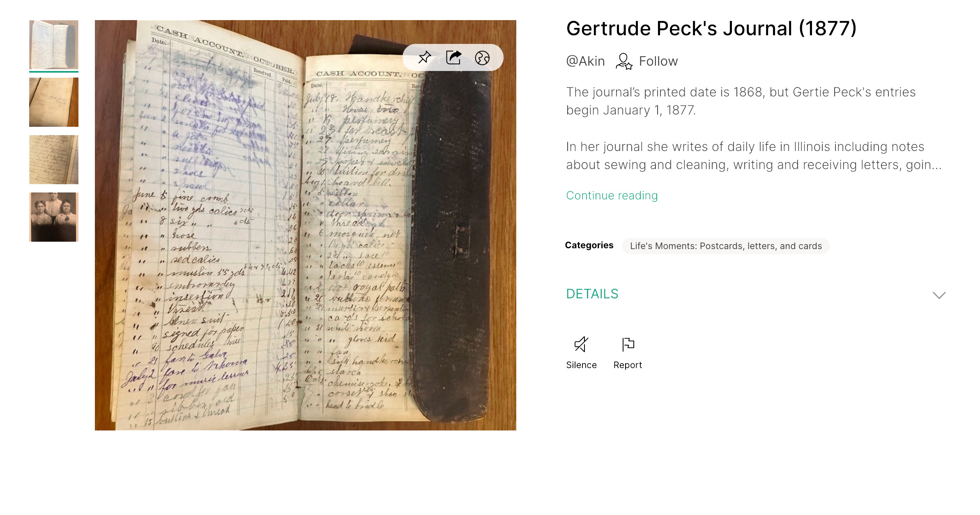Open the main journal photo
Screen dimensions: 980x515
[x=306, y=225]
